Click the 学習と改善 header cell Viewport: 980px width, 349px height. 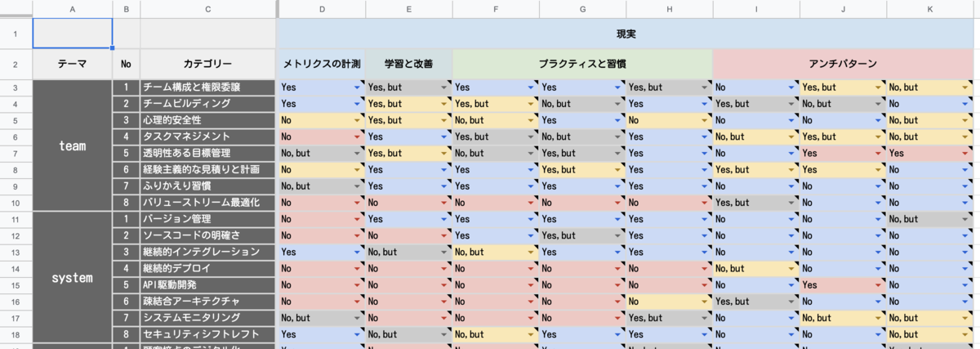pos(408,64)
